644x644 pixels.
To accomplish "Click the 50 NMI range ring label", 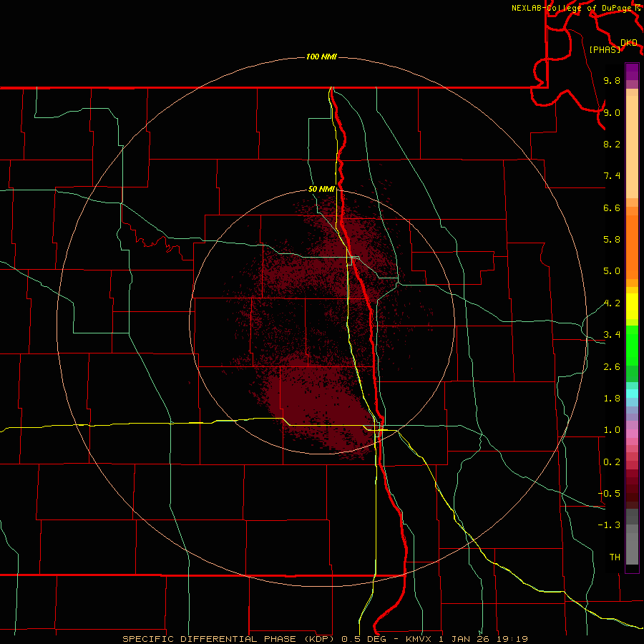I will coord(321,189).
